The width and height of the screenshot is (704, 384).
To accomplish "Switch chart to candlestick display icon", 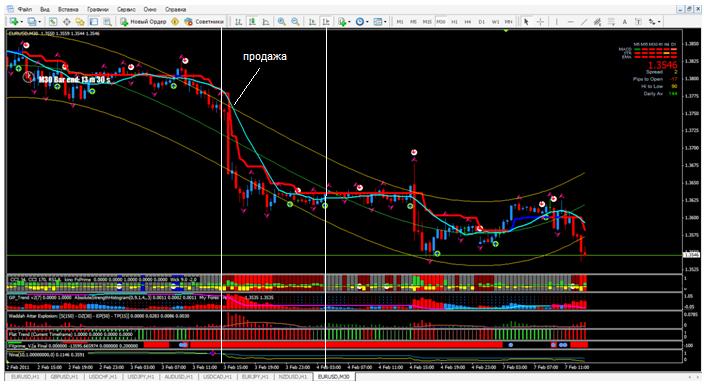I will pyautogui.click(x=252, y=21).
